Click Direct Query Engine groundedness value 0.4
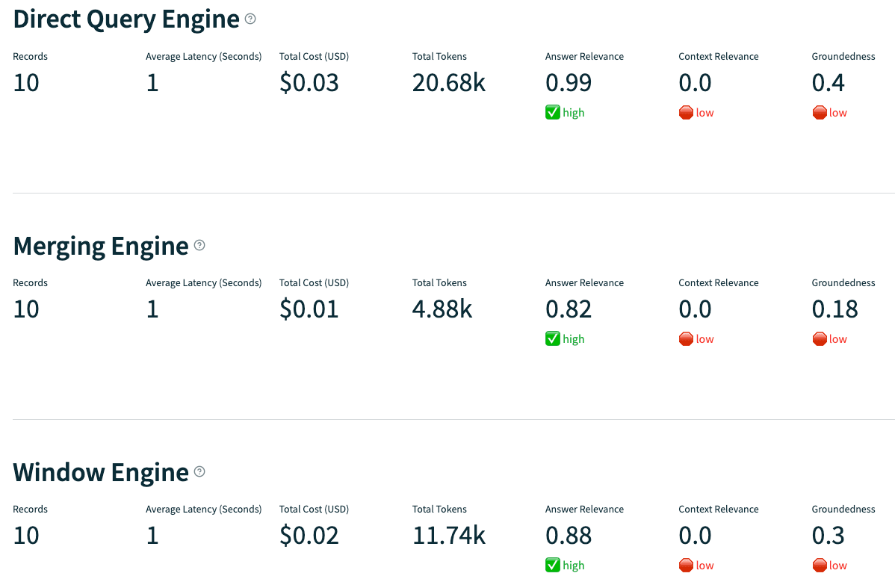 (829, 83)
